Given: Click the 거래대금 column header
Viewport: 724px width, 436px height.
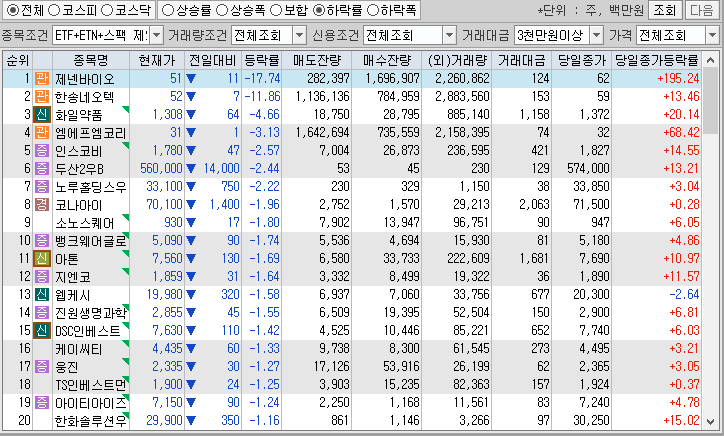Looking at the screenshot, I should (x=522, y=60).
